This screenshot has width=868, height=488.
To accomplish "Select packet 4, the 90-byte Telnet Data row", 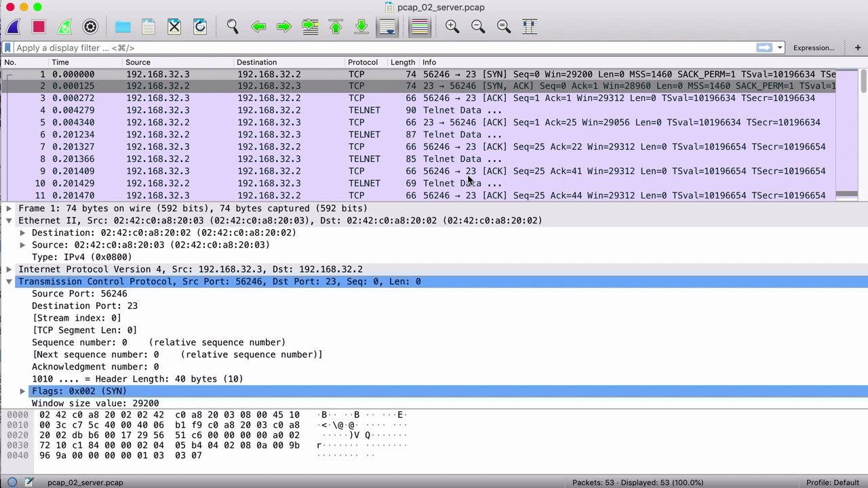I will coord(419,110).
